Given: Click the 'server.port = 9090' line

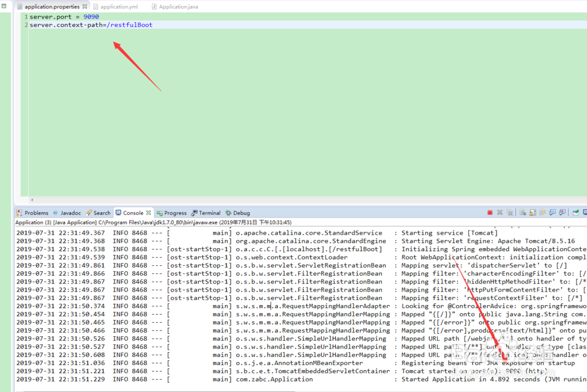Looking at the screenshot, I should [x=65, y=17].
